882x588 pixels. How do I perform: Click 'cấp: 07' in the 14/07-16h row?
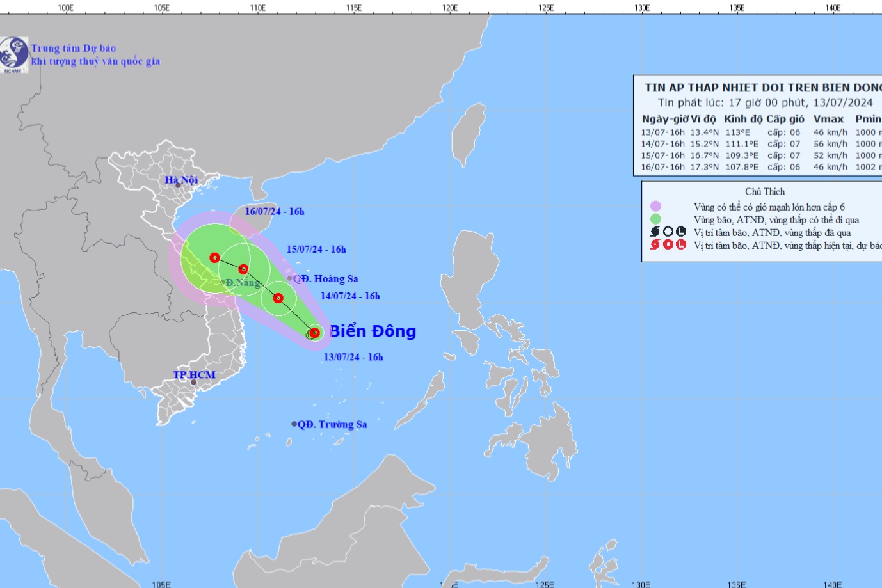[x=784, y=144]
